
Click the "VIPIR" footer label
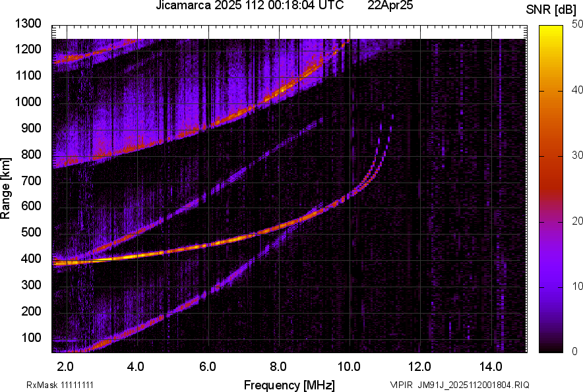401,385
